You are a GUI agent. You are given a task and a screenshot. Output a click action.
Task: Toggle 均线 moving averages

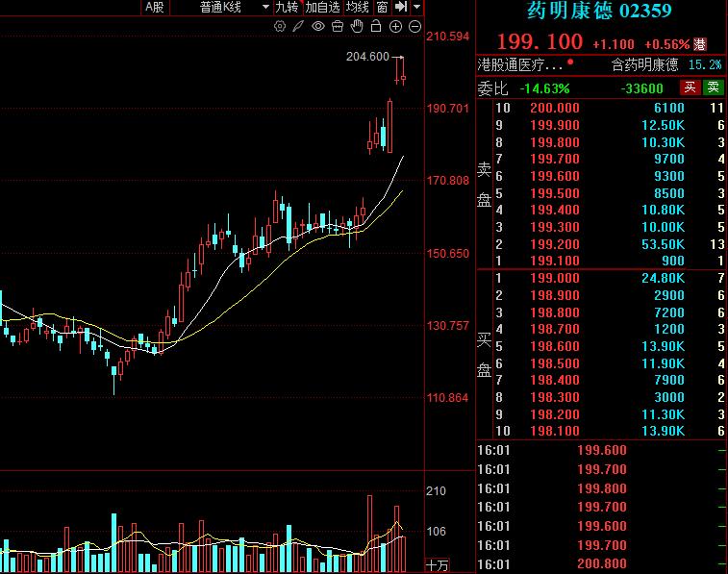point(358,7)
